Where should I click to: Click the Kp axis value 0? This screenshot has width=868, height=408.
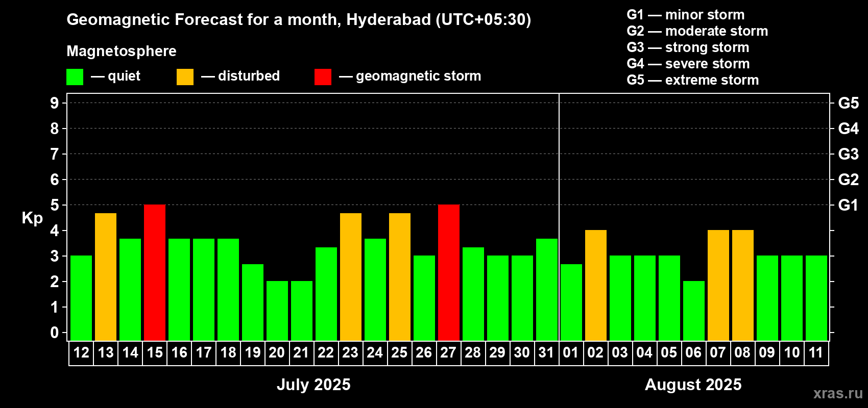55,333
